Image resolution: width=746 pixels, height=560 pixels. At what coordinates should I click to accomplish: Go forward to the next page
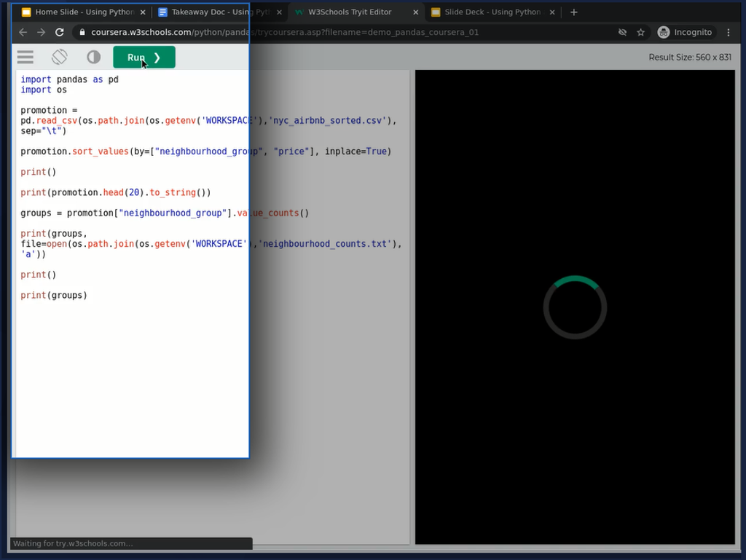tap(42, 32)
